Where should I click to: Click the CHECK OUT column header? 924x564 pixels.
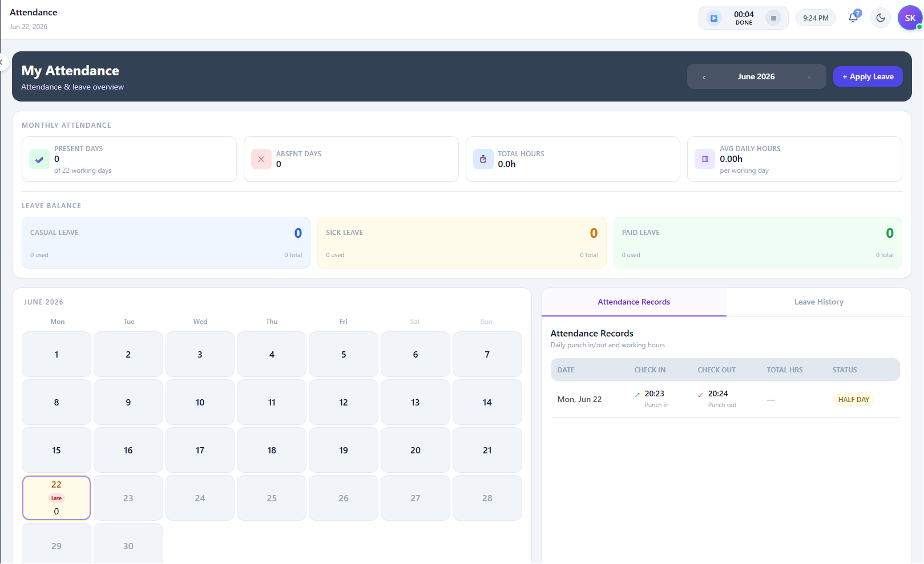click(x=716, y=370)
